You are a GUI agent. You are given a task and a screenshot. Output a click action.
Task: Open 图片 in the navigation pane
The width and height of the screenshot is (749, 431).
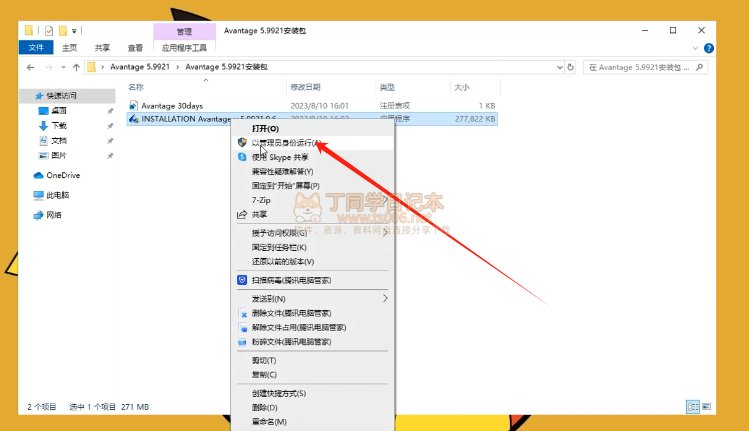point(59,155)
